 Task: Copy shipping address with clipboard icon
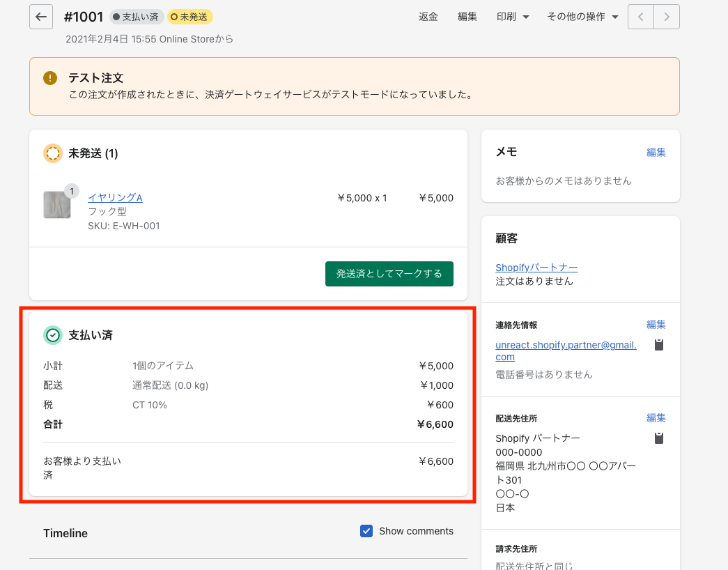point(659,438)
